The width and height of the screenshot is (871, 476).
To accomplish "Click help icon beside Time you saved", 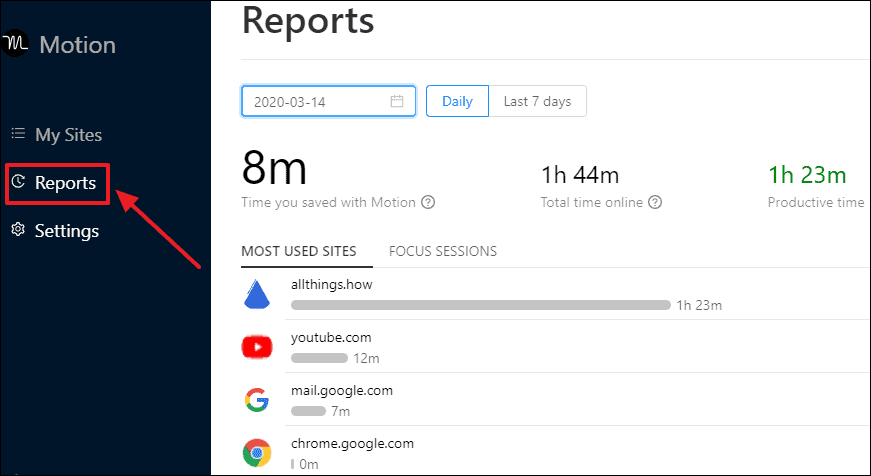I will (428, 202).
